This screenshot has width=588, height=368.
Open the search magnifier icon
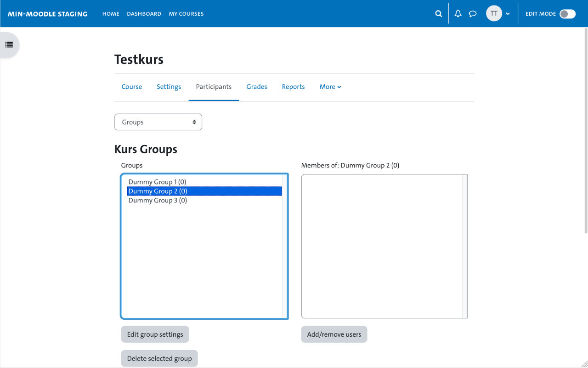click(438, 14)
